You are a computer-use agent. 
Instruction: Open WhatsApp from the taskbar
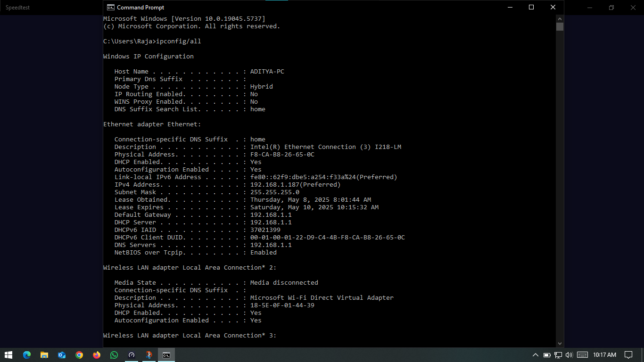pos(114,355)
